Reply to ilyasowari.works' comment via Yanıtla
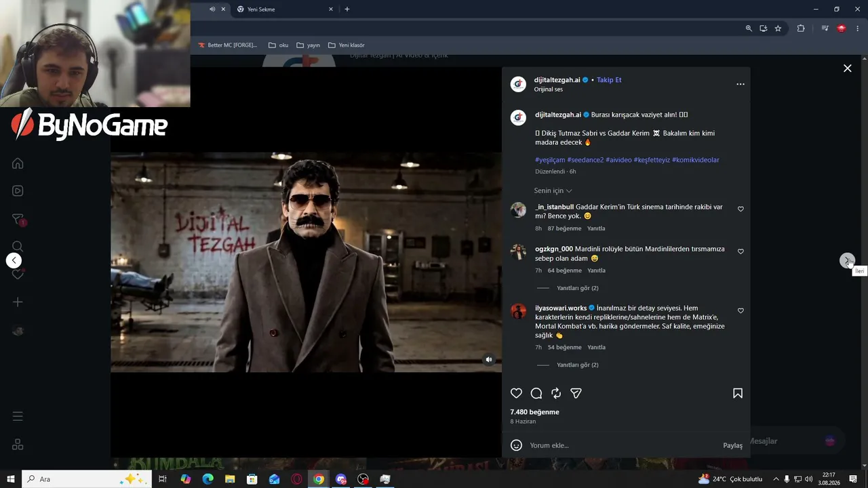 (x=596, y=347)
